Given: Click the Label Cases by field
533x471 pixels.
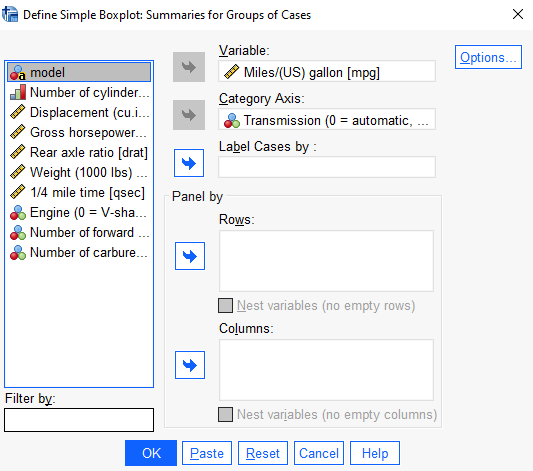Looking at the screenshot, I should [327, 167].
